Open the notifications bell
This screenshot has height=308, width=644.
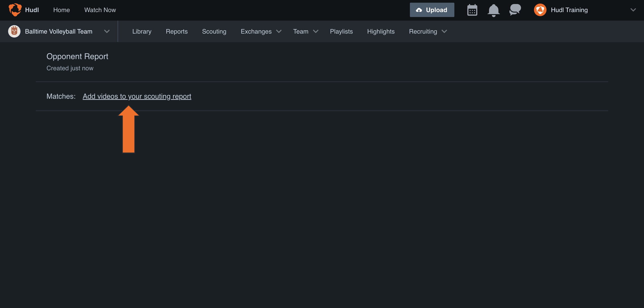(x=494, y=10)
